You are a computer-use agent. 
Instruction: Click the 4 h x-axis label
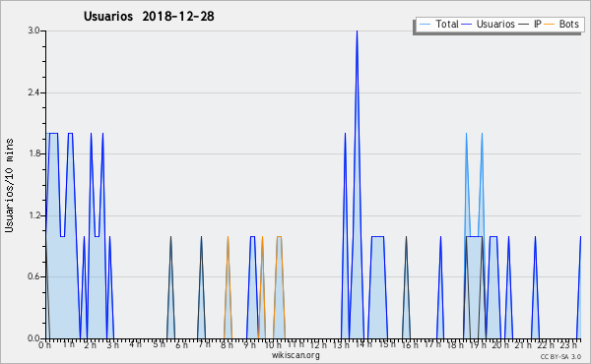(136, 344)
